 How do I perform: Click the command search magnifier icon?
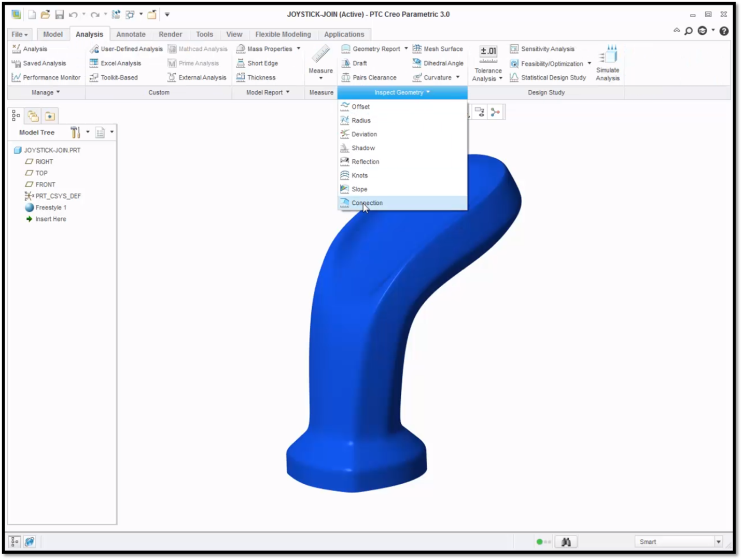[x=689, y=31]
